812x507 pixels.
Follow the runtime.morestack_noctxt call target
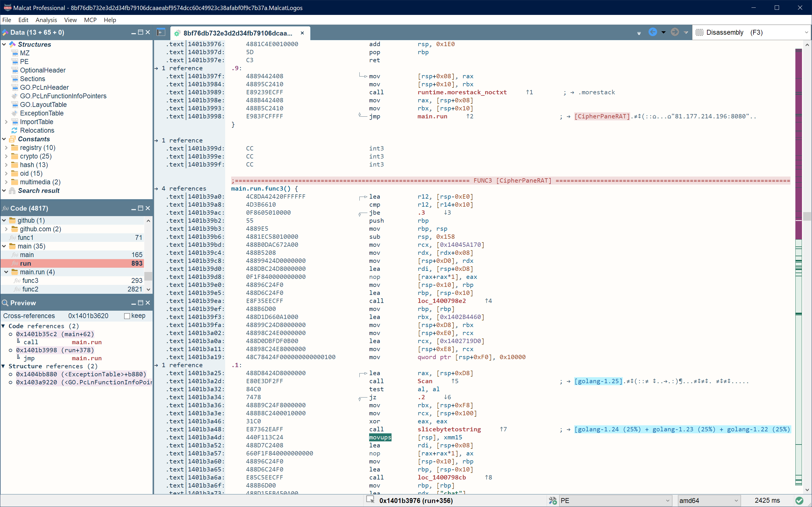462,92
